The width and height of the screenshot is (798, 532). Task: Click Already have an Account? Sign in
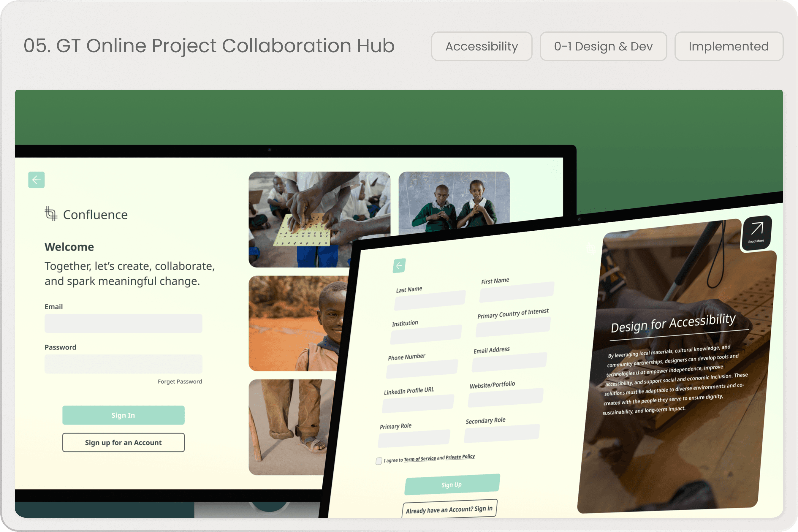tap(449, 509)
